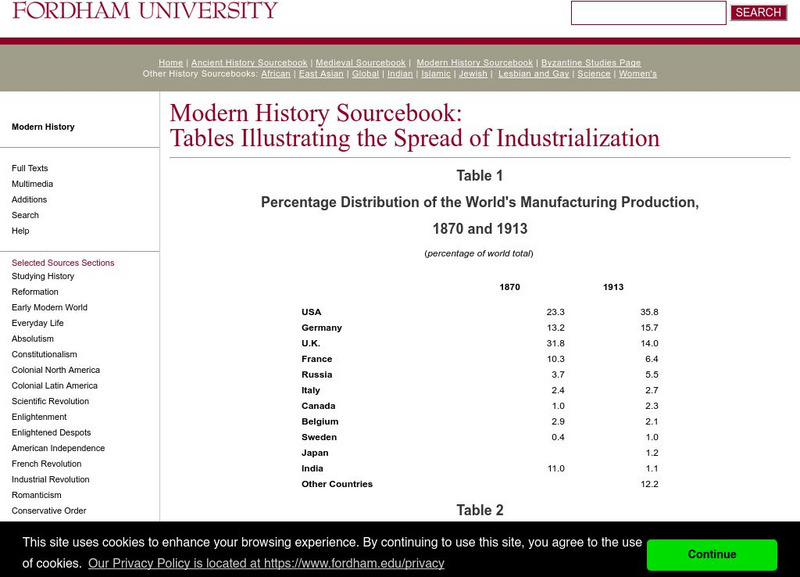Go to the Home page
This screenshot has height=577, width=800.
(170, 62)
